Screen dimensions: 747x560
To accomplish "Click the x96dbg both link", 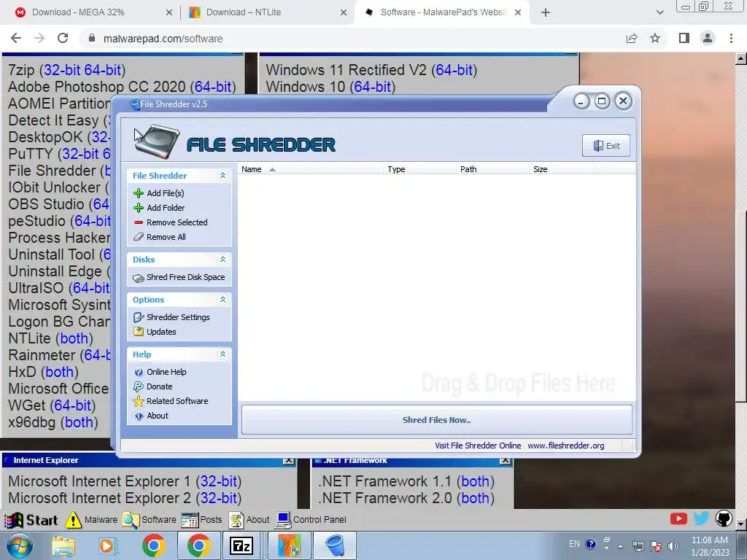I will (x=79, y=422).
